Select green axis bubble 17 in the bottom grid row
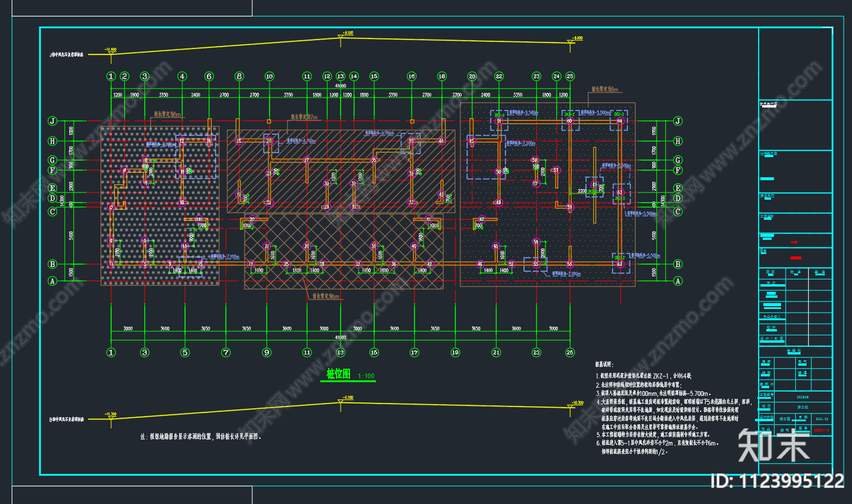 click(414, 352)
